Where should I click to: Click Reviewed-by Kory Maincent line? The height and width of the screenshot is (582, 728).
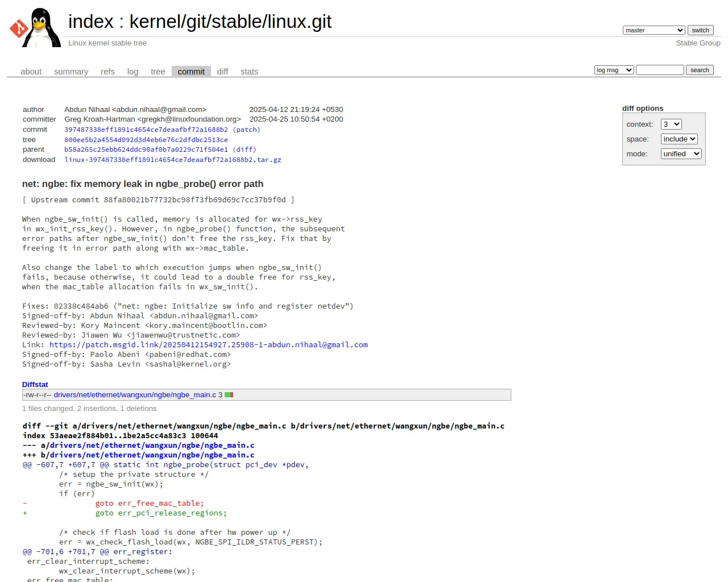click(144, 326)
